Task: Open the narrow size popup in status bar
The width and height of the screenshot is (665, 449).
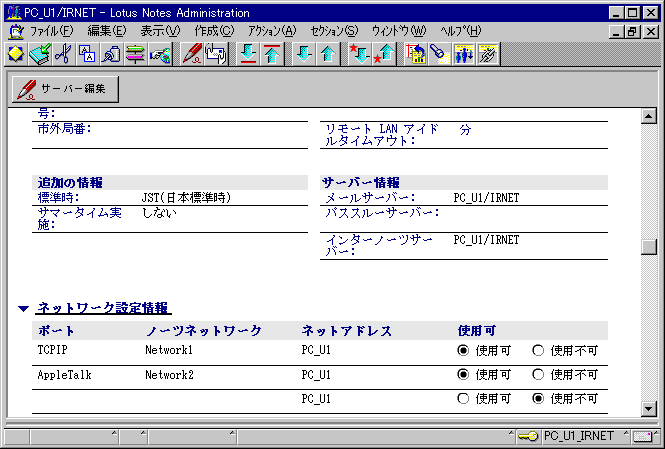Action: click(133, 436)
